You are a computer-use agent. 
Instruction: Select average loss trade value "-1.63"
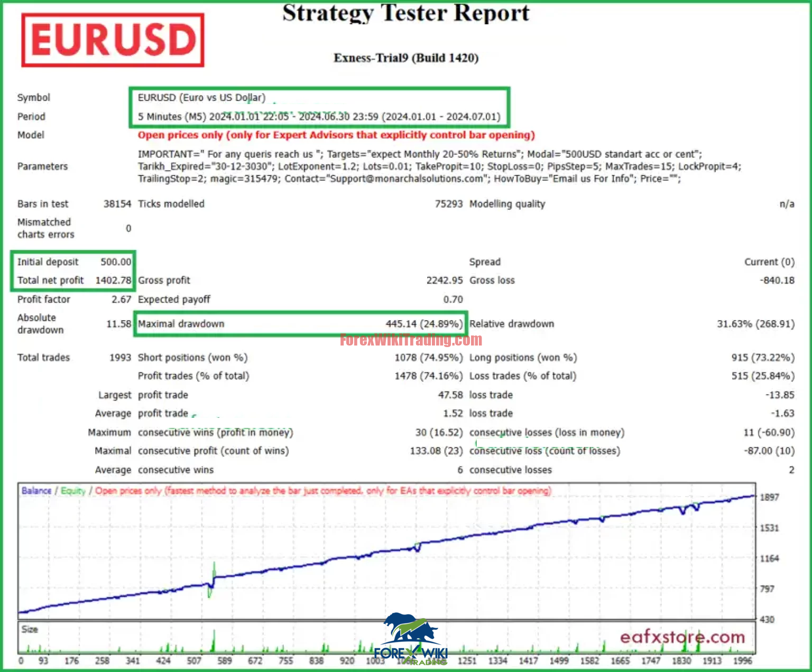[782, 414]
